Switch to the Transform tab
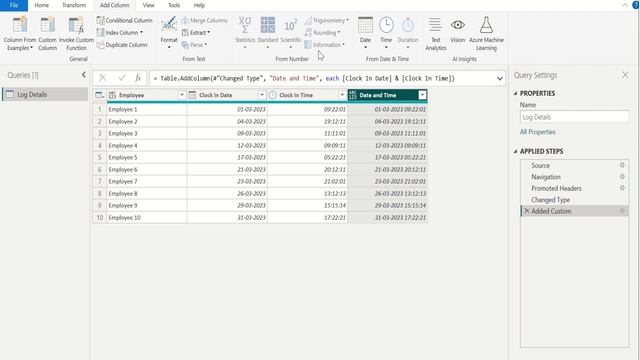640x360 pixels. pyautogui.click(x=74, y=5)
